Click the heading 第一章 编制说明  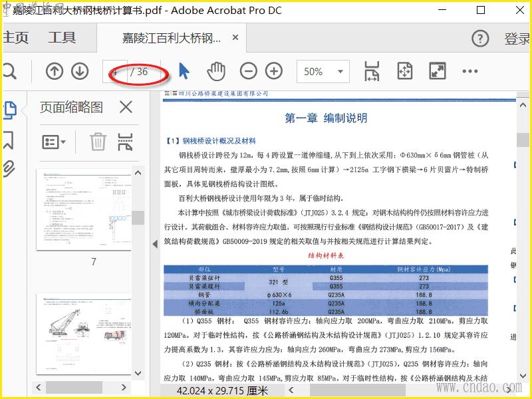click(x=326, y=118)
